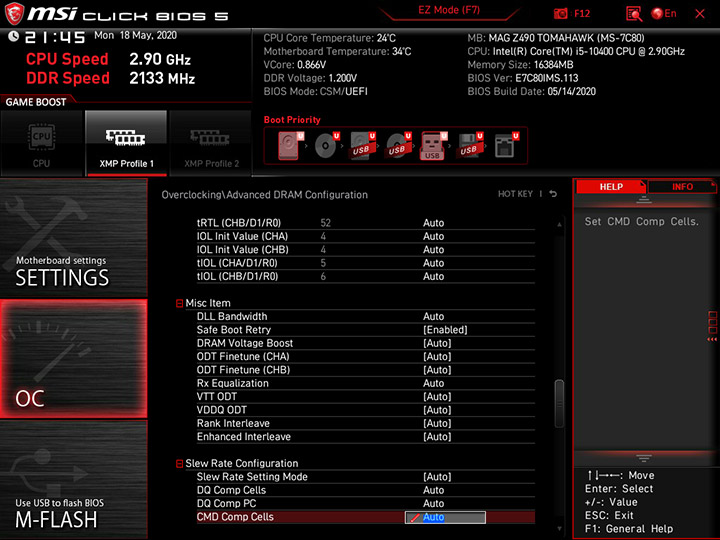Change language via the En globe icon
720x540 pixels.
(664, 13)
